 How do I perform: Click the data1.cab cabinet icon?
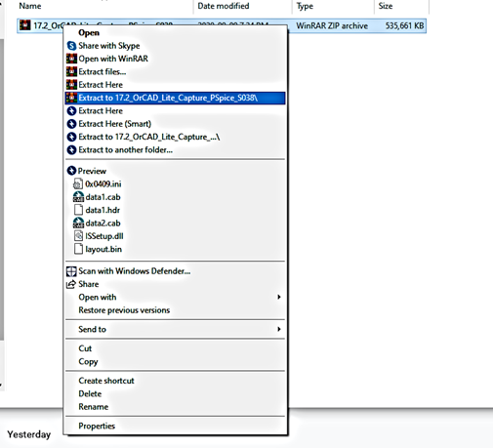(78, 197)
